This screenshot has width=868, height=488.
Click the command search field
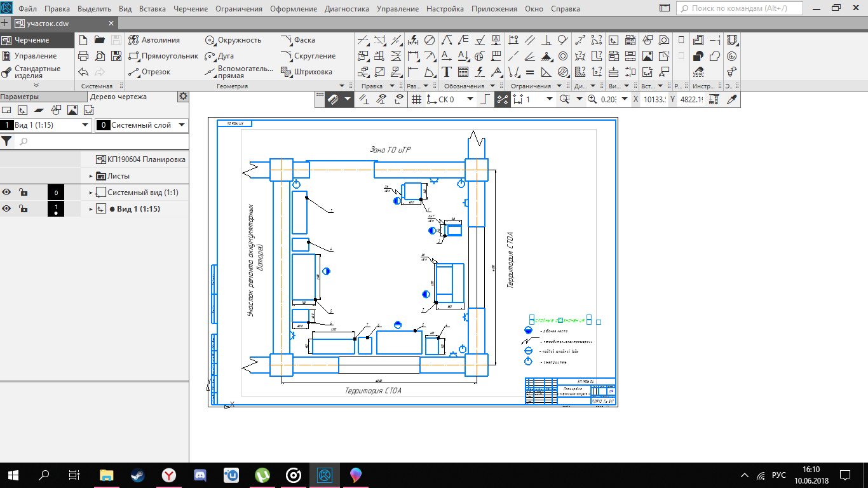pos(739,9)
